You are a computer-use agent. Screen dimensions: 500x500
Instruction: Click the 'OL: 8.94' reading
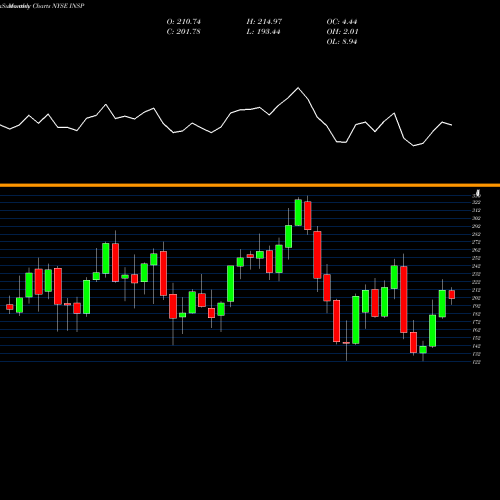[342, 42]
